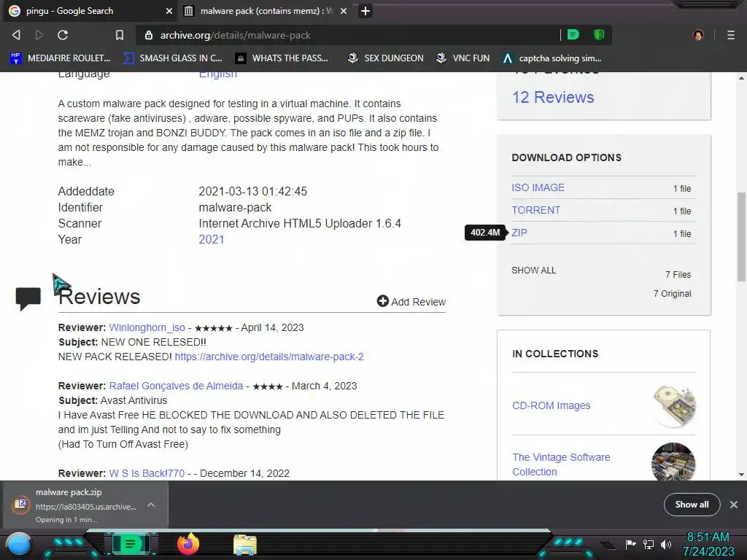
Task: Select the malware pack (contains memz) tab
Action: (266, 11)
